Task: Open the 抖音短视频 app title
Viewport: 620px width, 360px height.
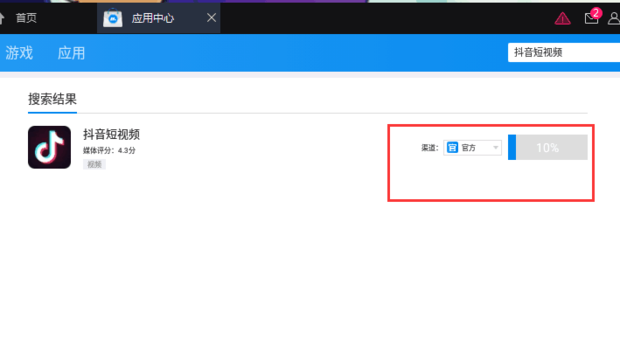Action: tap(111, 135)
